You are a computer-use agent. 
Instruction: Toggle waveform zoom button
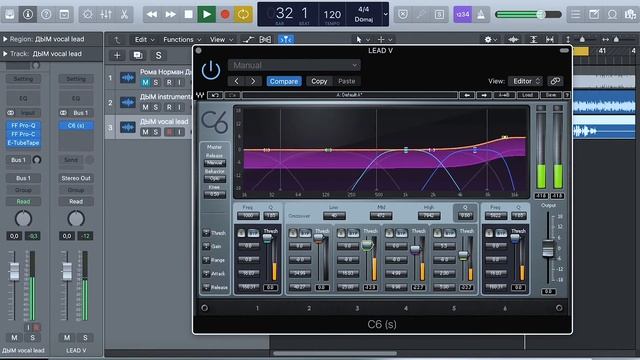click(513, 40)
